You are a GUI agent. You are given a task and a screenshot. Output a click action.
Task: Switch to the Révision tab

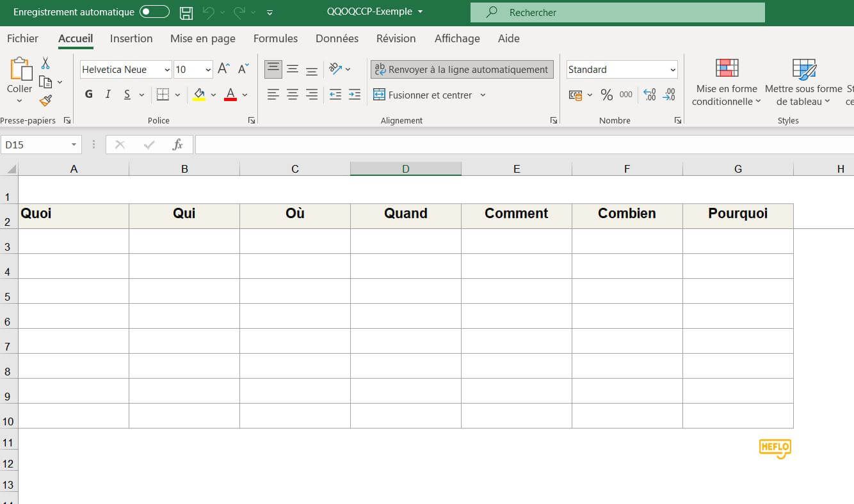click(396, 38)
